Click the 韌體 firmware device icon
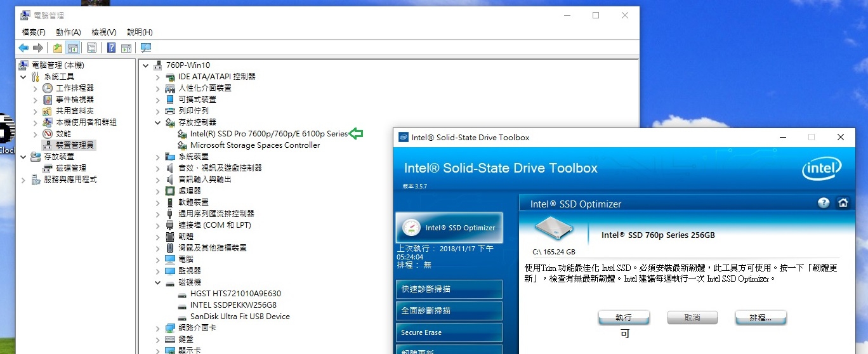This screenshot has height=354, width=868. click(170, 237)
